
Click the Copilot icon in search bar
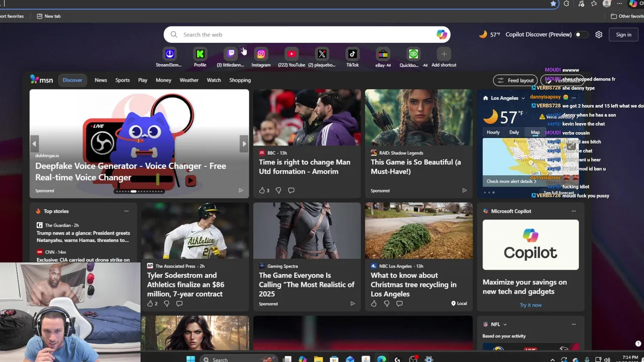441,35
